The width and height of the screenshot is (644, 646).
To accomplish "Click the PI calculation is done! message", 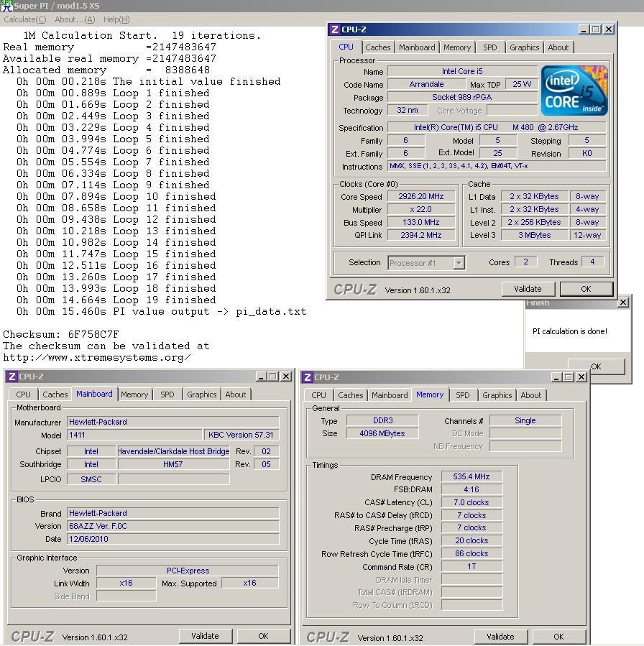I will tap(570, 331).
